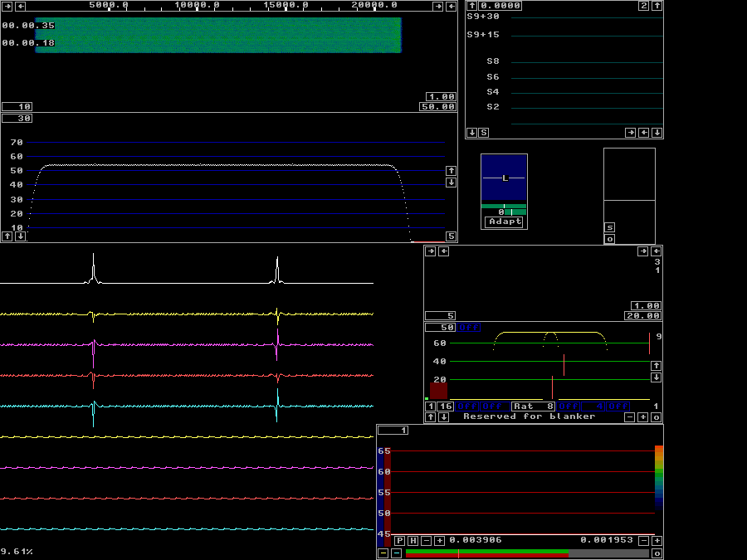Click the up arrow beside the blanker graph's 40 line
Viewport: 747px width, 560px height.
[x=656, y=366]
